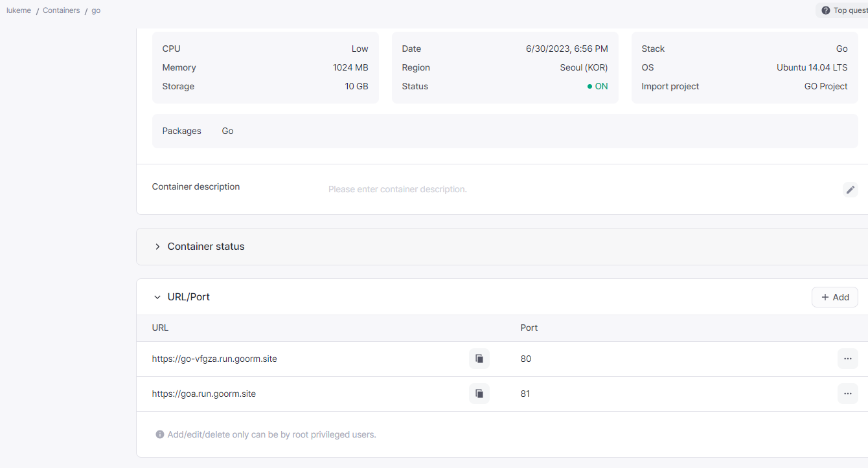Image resolution: width=868 pixels, height=468 pixels.
Task: Open Containers breadcrumb link
Action: (x=62, y=10)
